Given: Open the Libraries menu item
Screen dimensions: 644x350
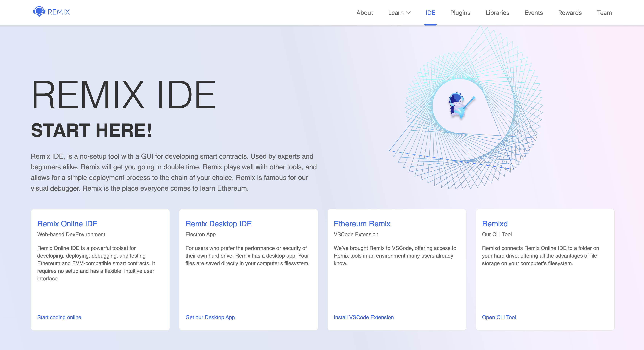Looking at the screenshot, I should coord(497,13).
